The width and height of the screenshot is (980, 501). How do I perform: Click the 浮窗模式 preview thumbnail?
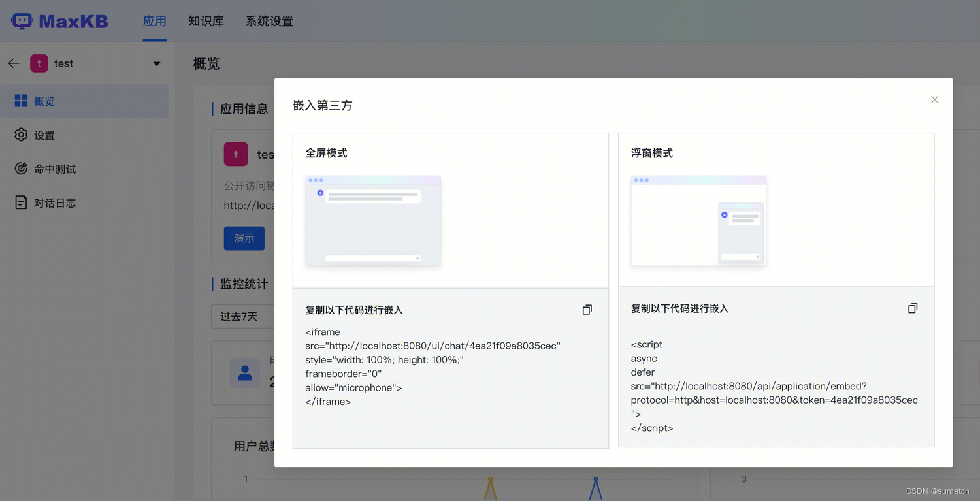pos(698,221)
